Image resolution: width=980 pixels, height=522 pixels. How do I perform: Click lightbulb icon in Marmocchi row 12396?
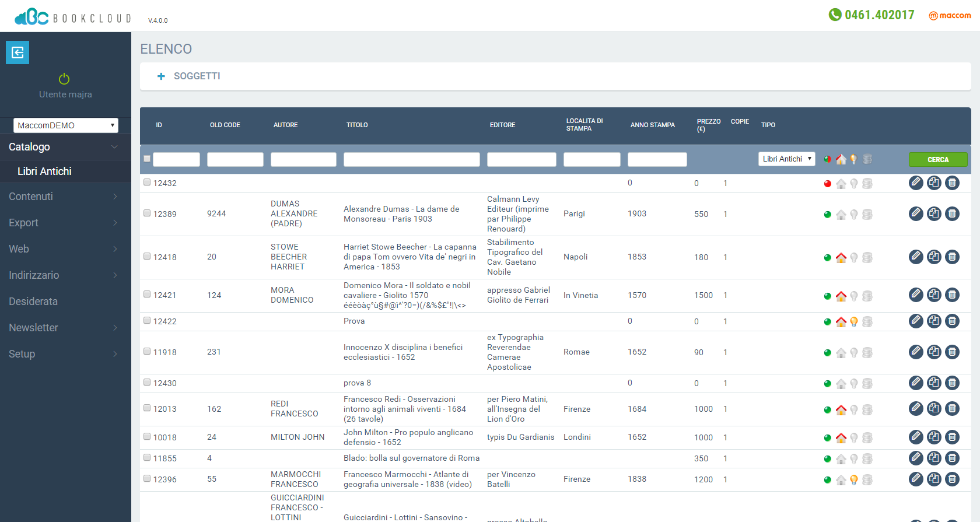tap(854, 479)
